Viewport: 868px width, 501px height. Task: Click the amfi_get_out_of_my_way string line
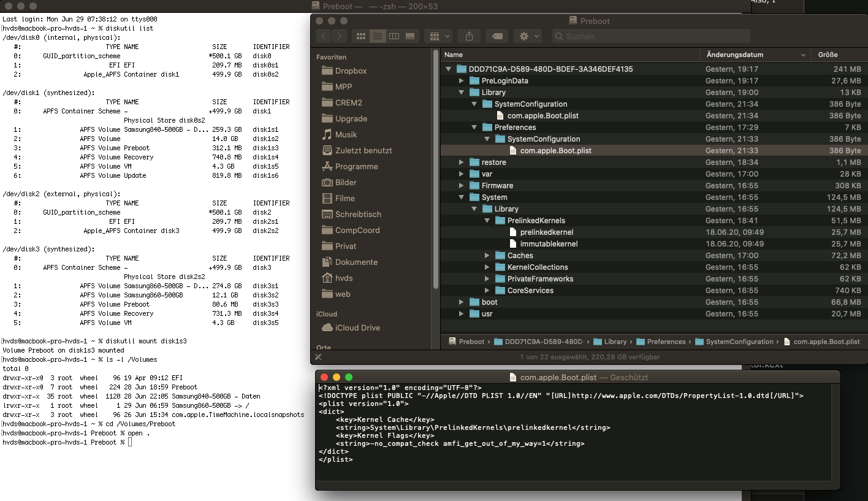(x=460, y=443)
